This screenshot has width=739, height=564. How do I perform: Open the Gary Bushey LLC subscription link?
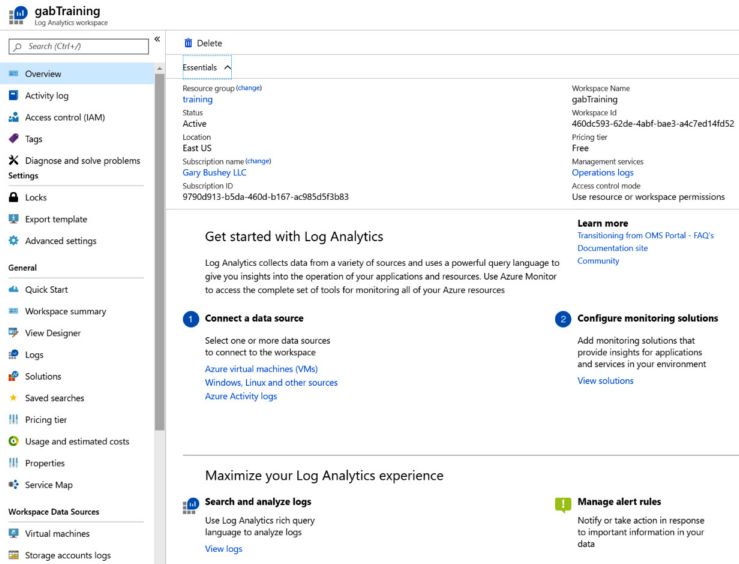pos(214,172)
